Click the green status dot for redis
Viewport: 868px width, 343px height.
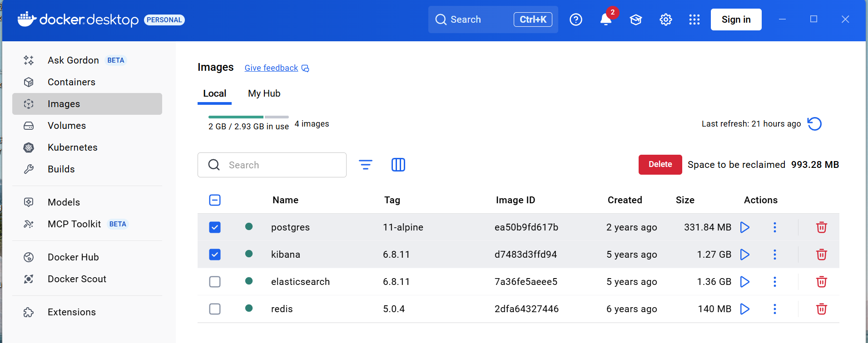coord(249,308)
